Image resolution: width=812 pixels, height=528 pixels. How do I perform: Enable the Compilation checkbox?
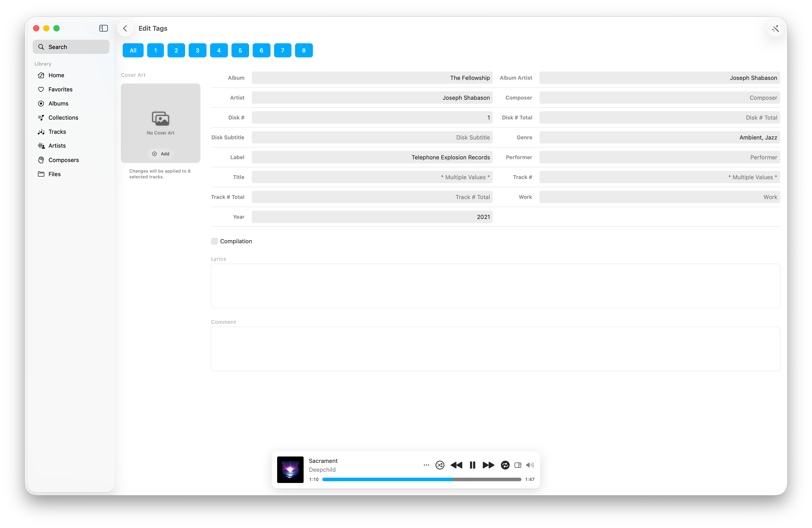pyautogui.click(x=214, y=241)
